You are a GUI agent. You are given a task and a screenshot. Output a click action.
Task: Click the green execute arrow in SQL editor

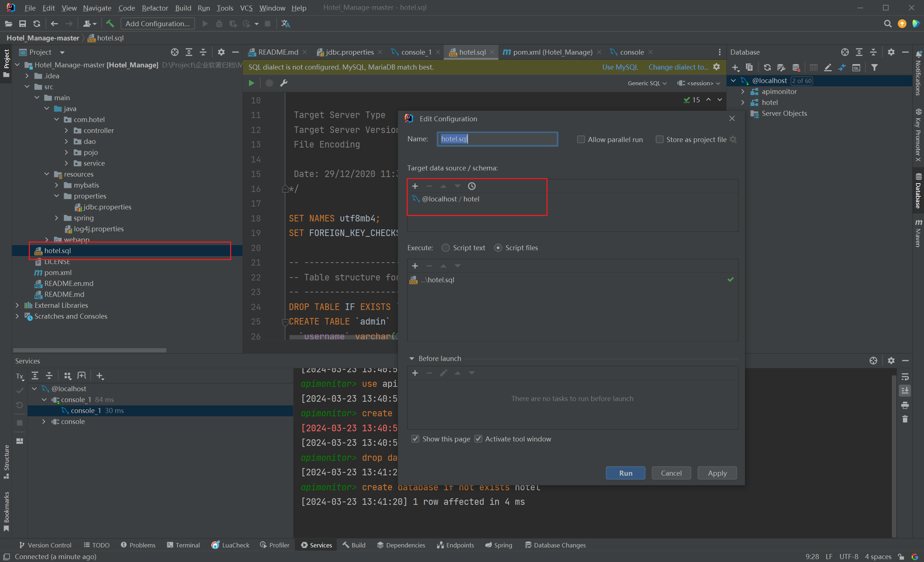(x=251, y=83)
